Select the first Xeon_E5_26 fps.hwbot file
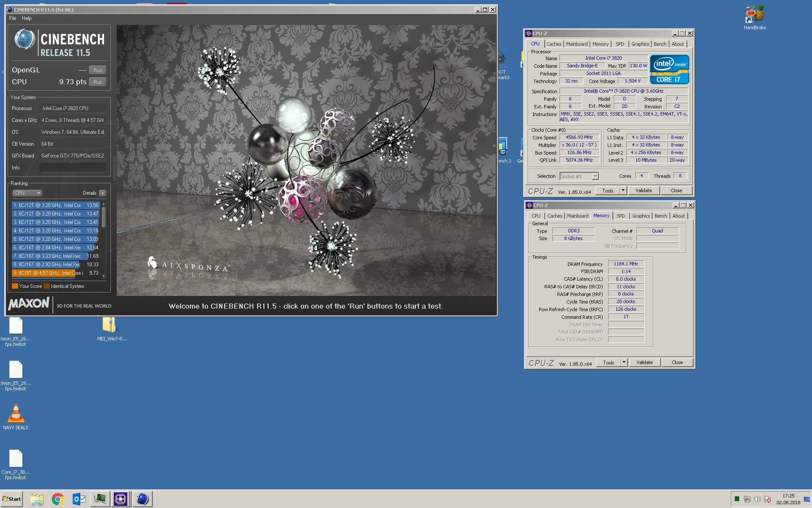812x508 pixels. click(x=16, y=331)
